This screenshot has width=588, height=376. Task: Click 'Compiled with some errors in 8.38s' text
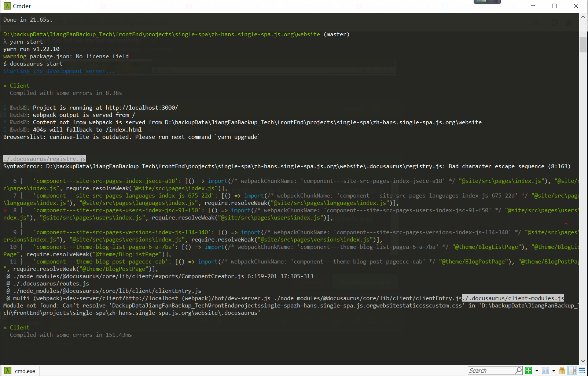(x=66, y=93)
